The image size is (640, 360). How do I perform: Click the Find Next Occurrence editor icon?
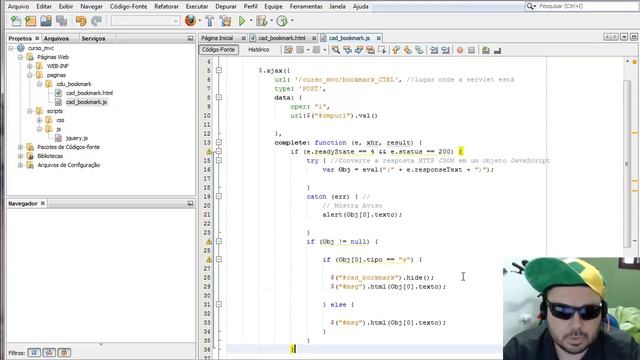359,50
